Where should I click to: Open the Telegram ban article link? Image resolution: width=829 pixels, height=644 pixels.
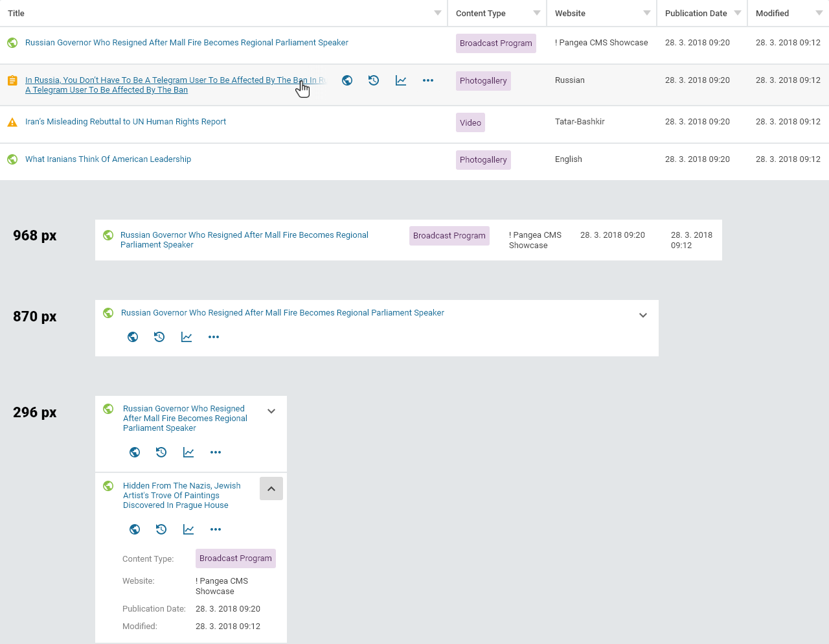pyautogui.click(x=175, y=85)
